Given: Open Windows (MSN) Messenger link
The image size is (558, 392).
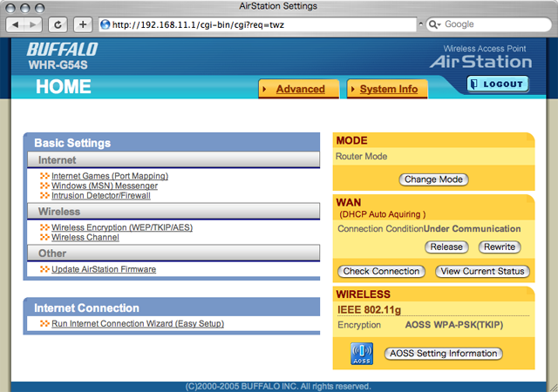Looking at the screenshot, I should [x=105, y=186].
